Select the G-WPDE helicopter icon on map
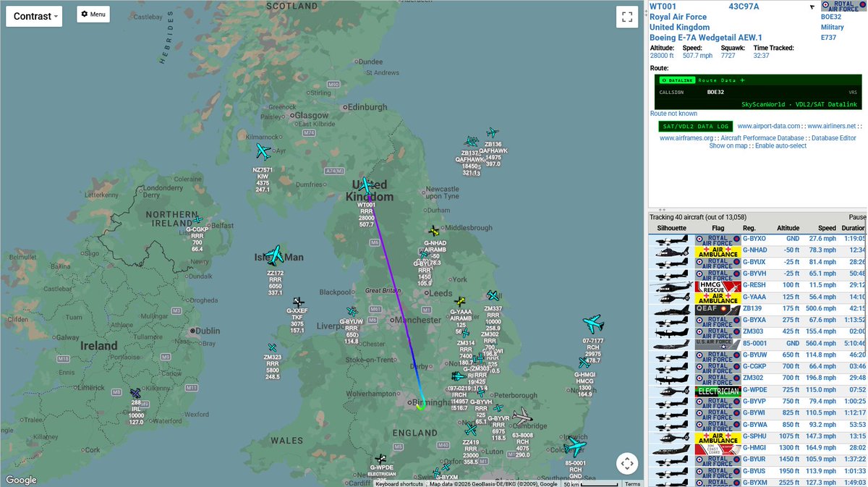 point(381,459)
